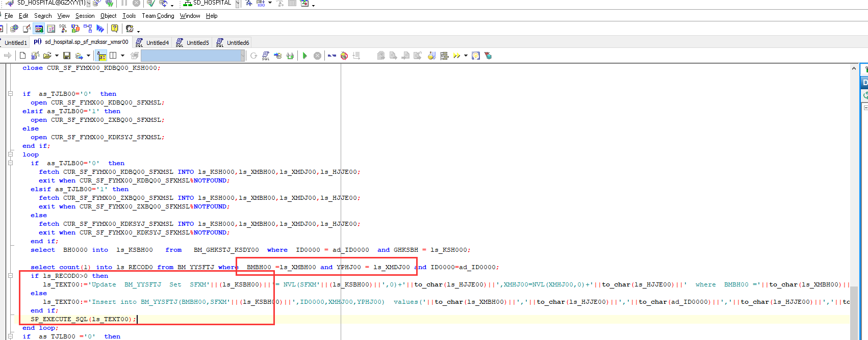The width and height of the screenshot is (868, 340).
Task: Collapse the 'loop' code block
Action: tap(10, 154)
